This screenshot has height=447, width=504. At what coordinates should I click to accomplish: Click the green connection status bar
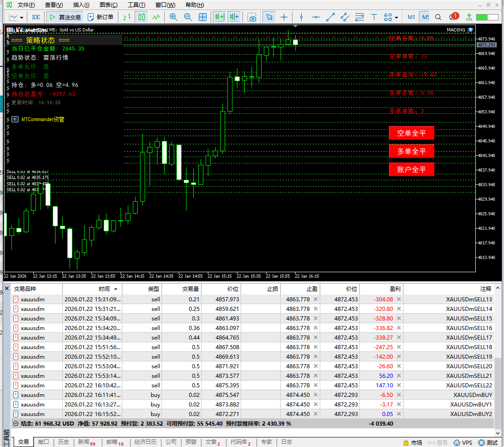[x=487, y=17]
